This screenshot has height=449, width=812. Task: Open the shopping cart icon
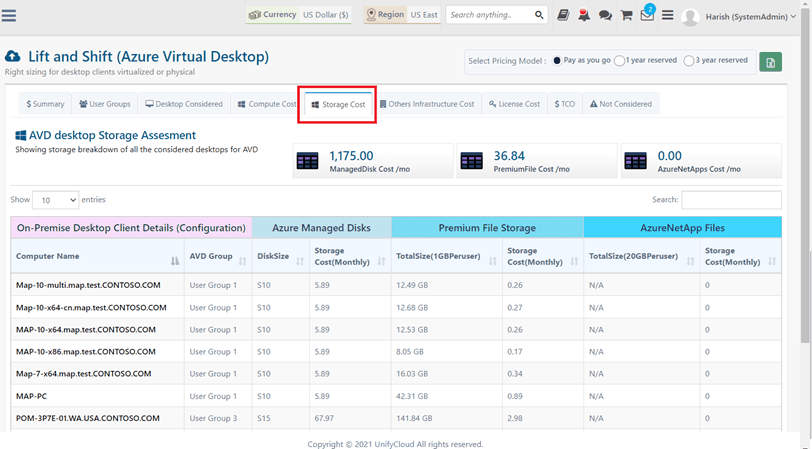tap(626, 15)
